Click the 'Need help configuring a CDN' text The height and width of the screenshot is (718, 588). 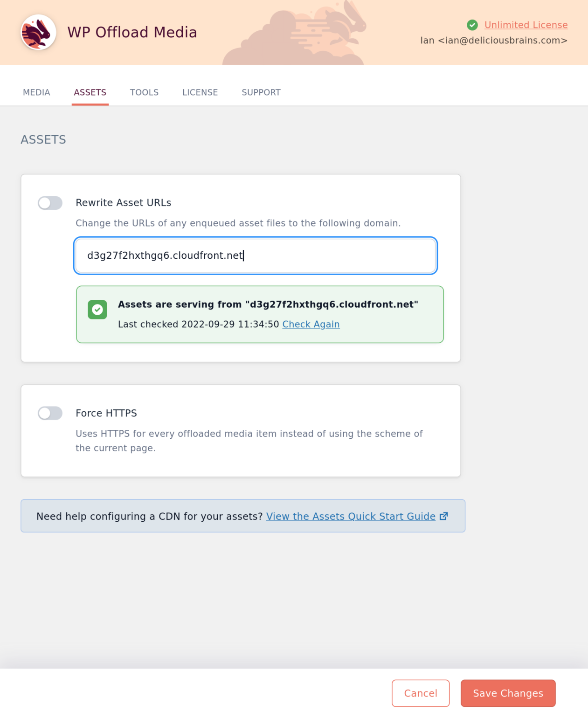[150, 516]
